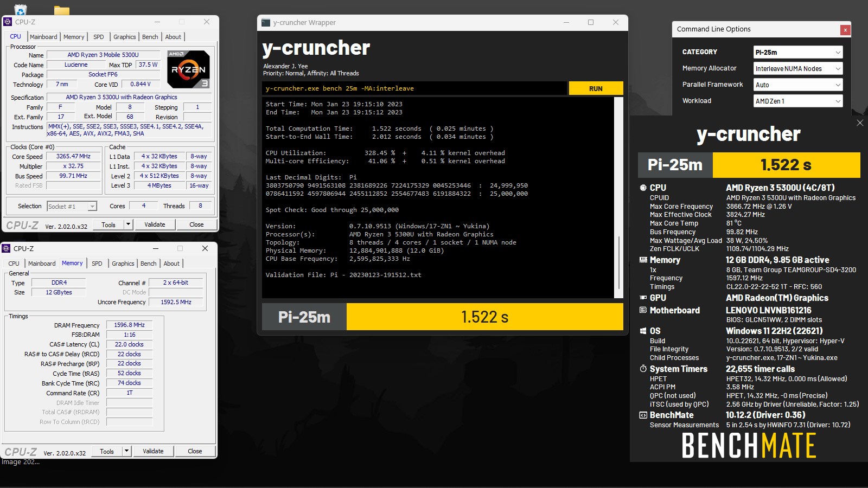Viewport: 868px width, 488px height.
Task: Click Validate in CPU-Z Memory window
Action: (153, 451)
